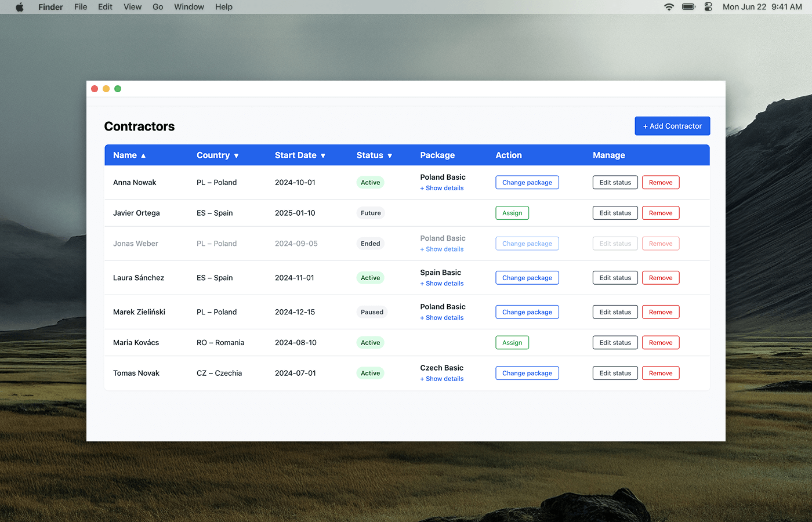The image size is (812, 522).
Task: Click the Wi-Fi status icon
Action: pos(669,7)
